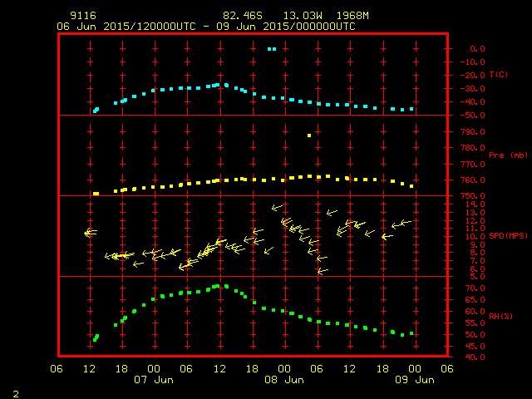Click the "Pre (mb)" pressure axis title
The image size is (532, 399).
pos(508,155)
